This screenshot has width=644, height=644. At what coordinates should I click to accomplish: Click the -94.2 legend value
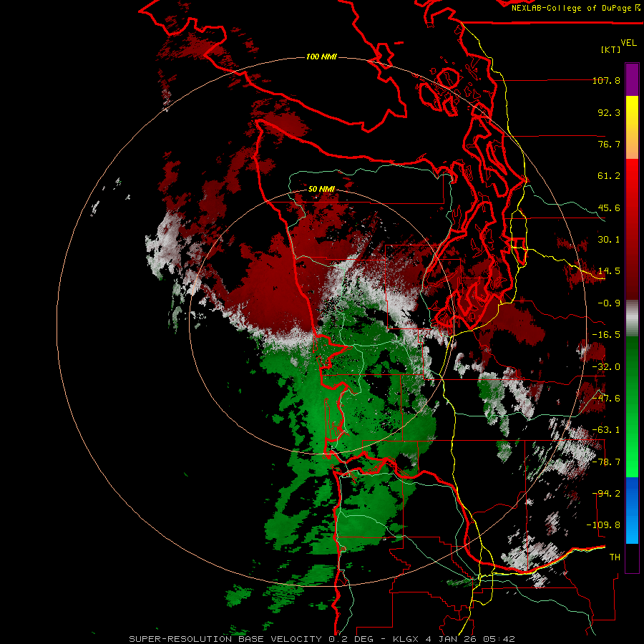point(606,494)
